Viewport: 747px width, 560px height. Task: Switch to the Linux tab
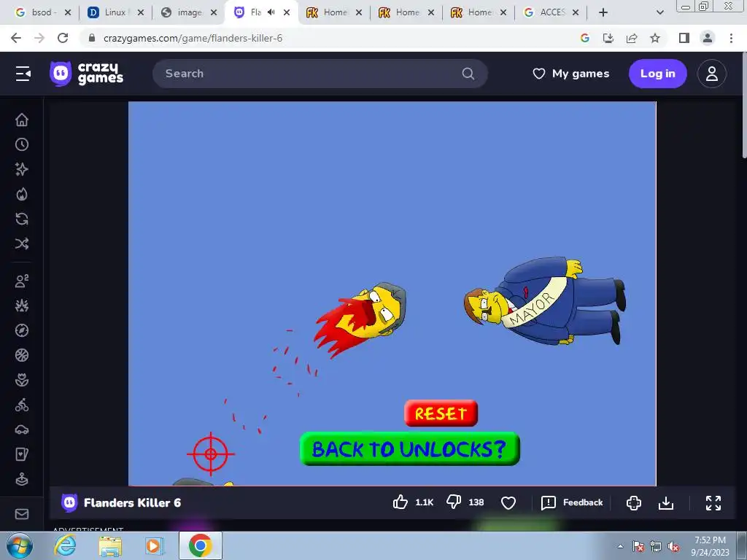[115, 13]
